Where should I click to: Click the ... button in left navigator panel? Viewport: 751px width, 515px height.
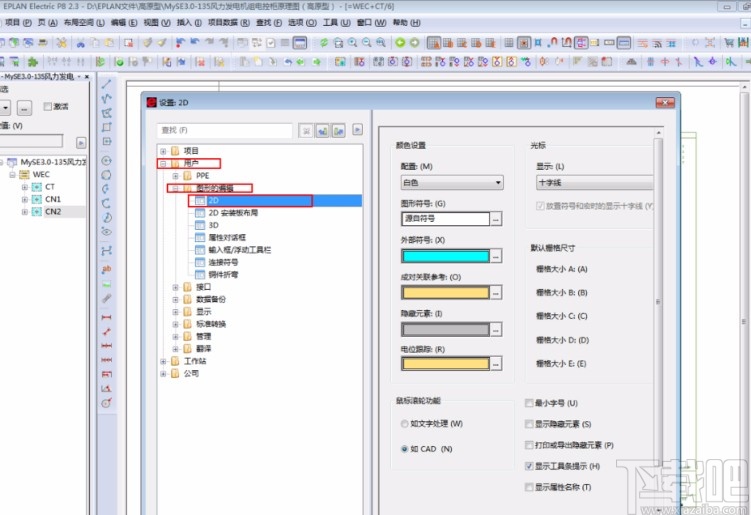coord(24,108)
